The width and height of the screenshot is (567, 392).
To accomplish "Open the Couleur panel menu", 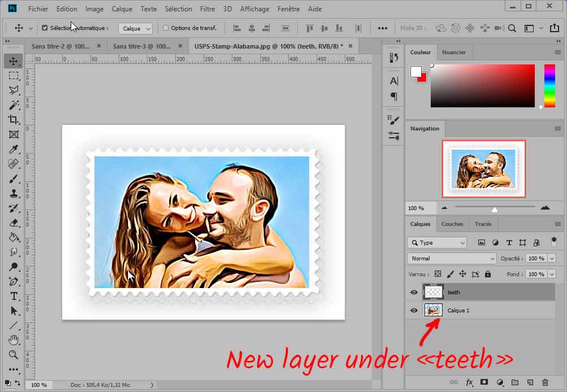I will tap(557, 53).
